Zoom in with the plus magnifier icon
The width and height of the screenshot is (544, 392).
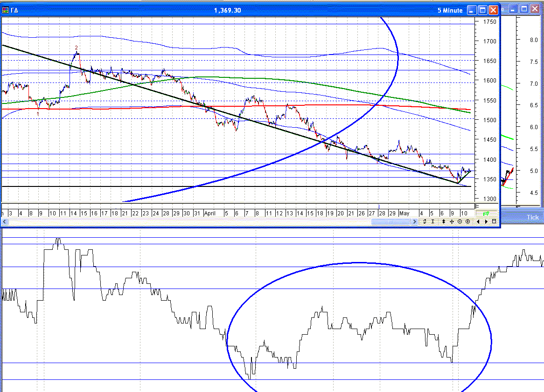[467, 222]
